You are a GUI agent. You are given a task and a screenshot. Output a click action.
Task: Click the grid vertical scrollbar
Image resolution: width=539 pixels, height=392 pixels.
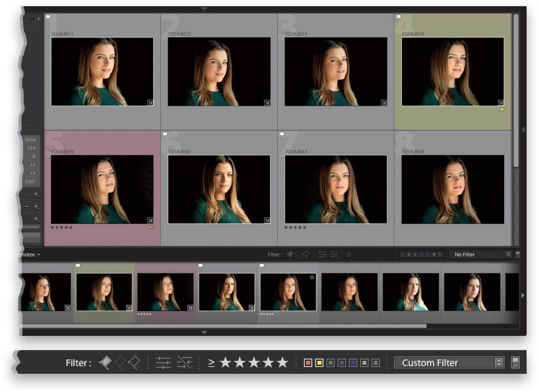pyautogui.click(x=516, y=90)
